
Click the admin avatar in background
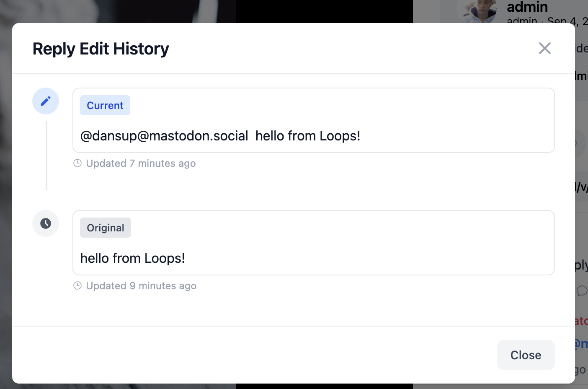(477, 11)
